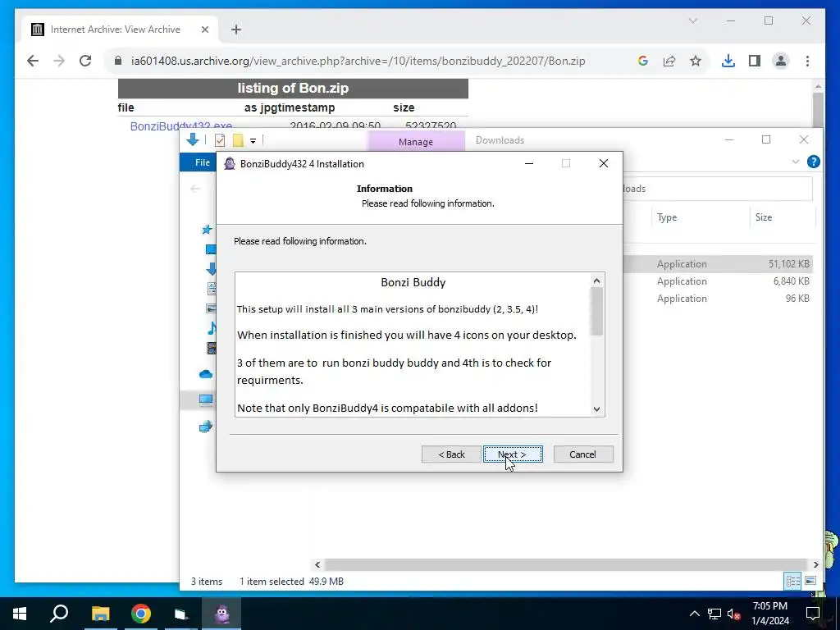
Task: Click the Videos filmstrip icon in the navigation pane
Action: (x=212, y=348)
